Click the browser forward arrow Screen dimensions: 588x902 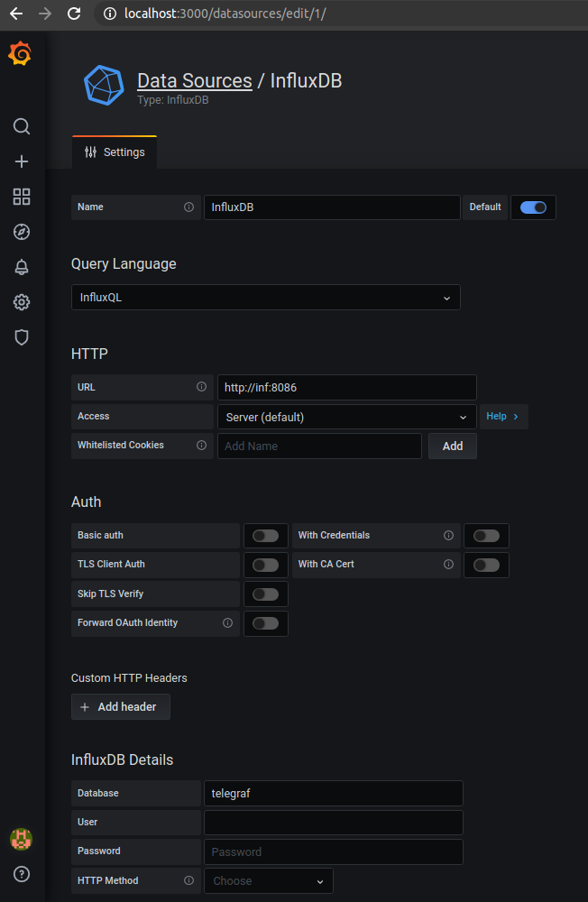tap(45, 14)
